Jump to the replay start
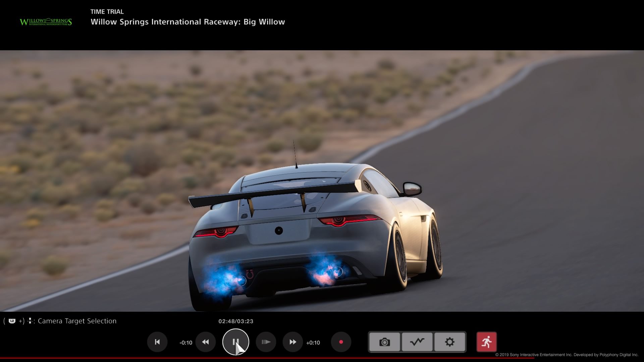The image size is (644, 362). coord(157,342)
